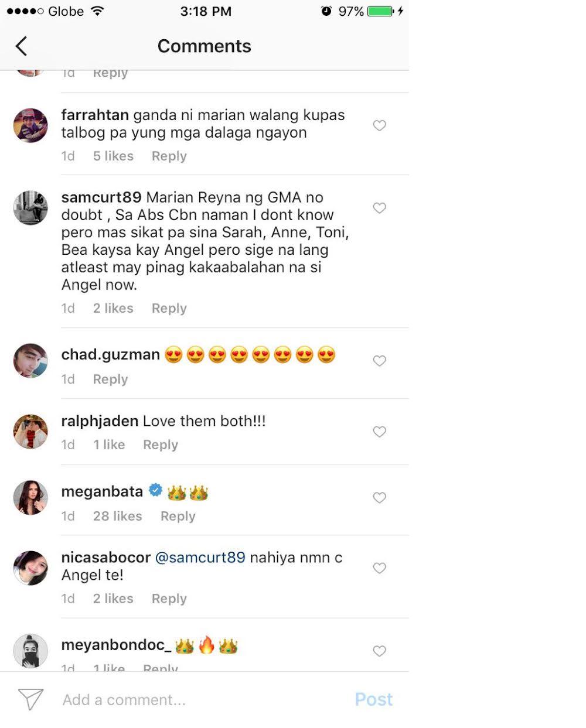
Task: Like farrahtan's comment with the heart
Action: point(380,125)
